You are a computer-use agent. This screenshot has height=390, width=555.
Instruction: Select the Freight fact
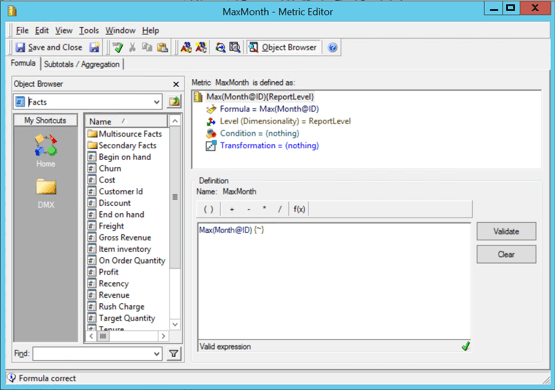(106, 226)
